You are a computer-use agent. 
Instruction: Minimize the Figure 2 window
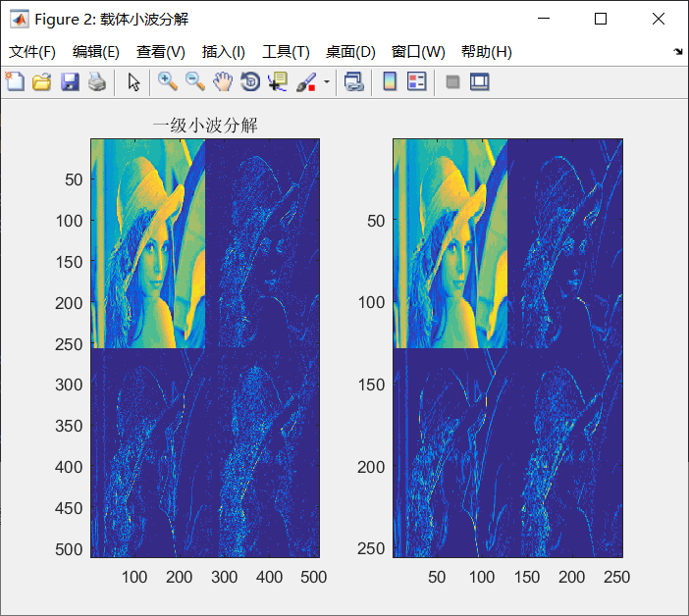(544, 19)
